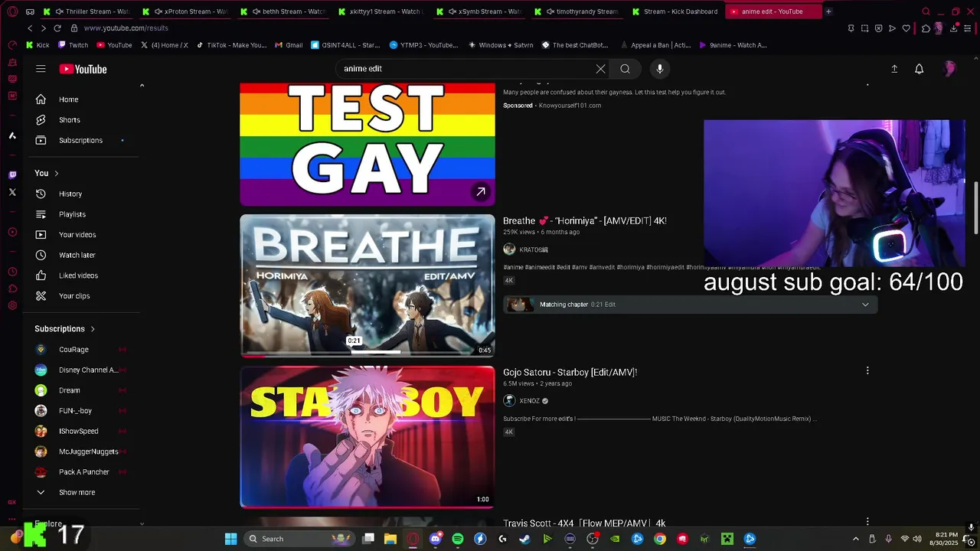Expand the Subscriptions section header
Image resolution: width=980 pixels, height=551 pixels.
tap(65, 329)
